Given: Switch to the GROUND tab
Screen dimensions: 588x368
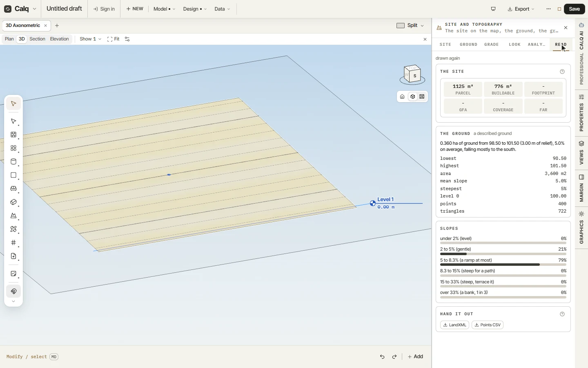Looking at the screenshot, I should (x=468, y=45).
